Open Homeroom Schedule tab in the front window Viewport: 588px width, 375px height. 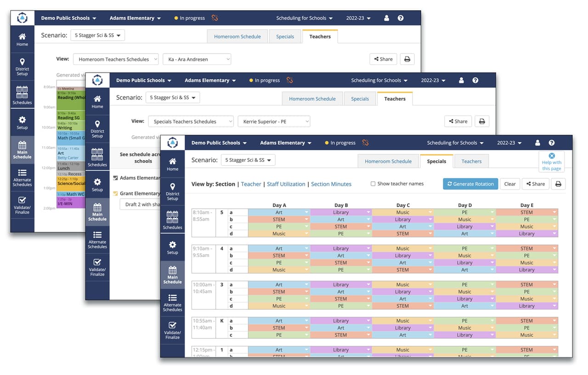[388, 161]
